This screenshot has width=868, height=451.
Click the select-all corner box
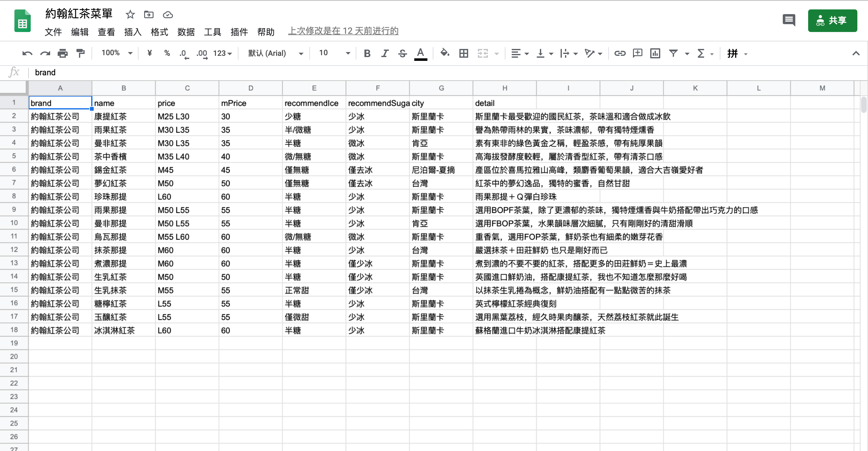14,88
